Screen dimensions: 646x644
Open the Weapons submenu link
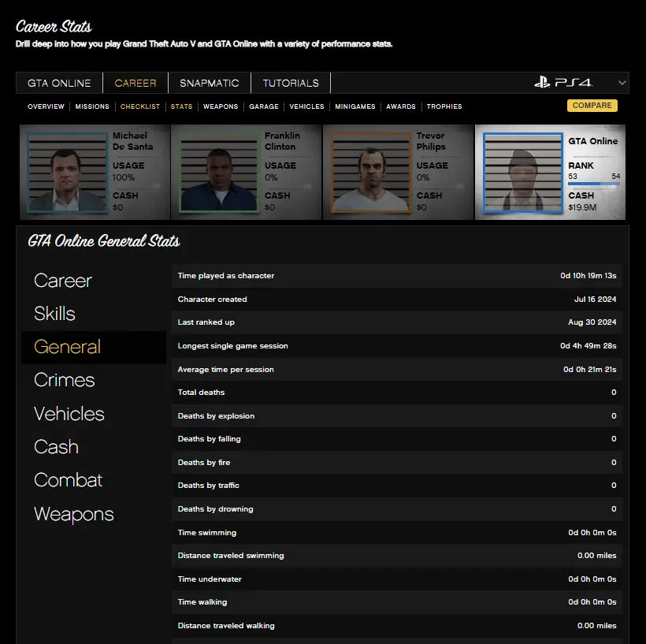[x=221, y=106]
